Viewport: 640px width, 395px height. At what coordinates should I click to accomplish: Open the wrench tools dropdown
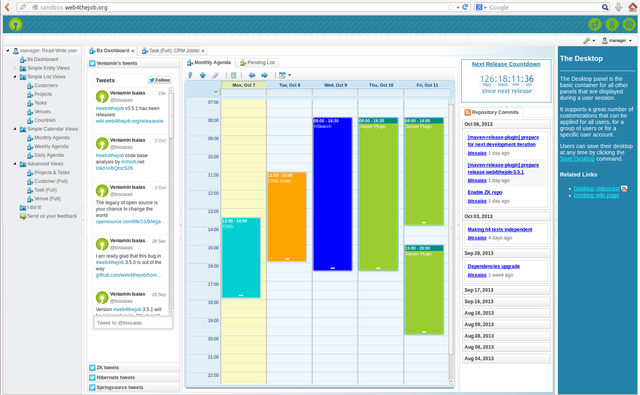[589, 40]
